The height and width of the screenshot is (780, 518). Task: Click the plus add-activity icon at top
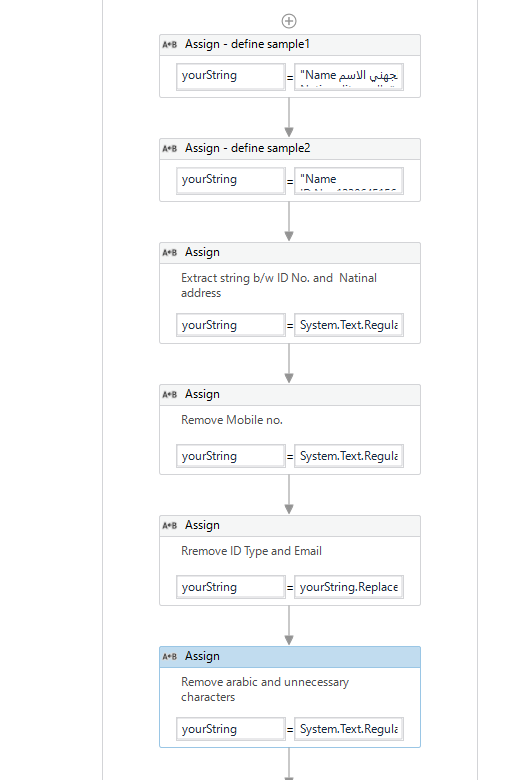click(289, 21)
